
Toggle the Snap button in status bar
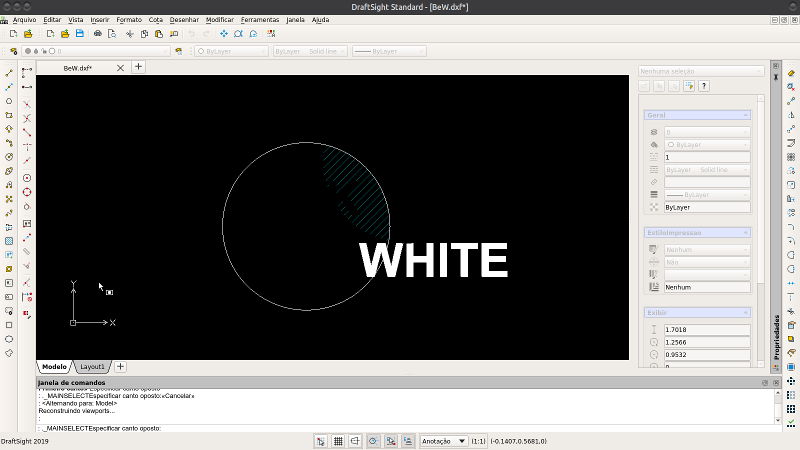click(321, 440)
